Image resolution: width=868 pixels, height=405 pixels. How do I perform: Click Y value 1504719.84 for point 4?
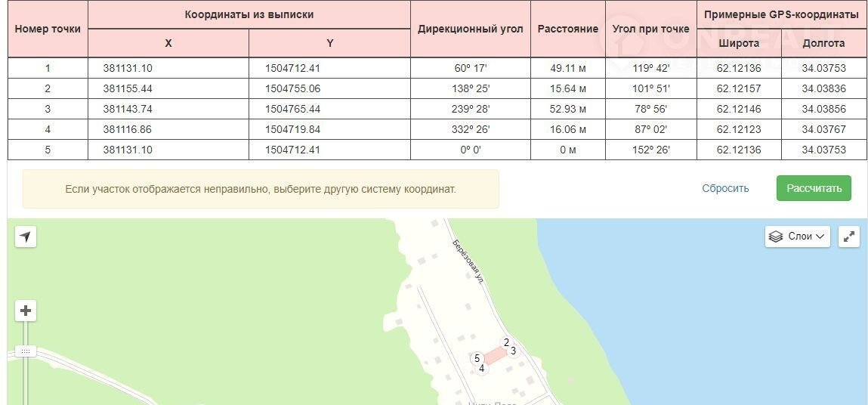point(292,129)
